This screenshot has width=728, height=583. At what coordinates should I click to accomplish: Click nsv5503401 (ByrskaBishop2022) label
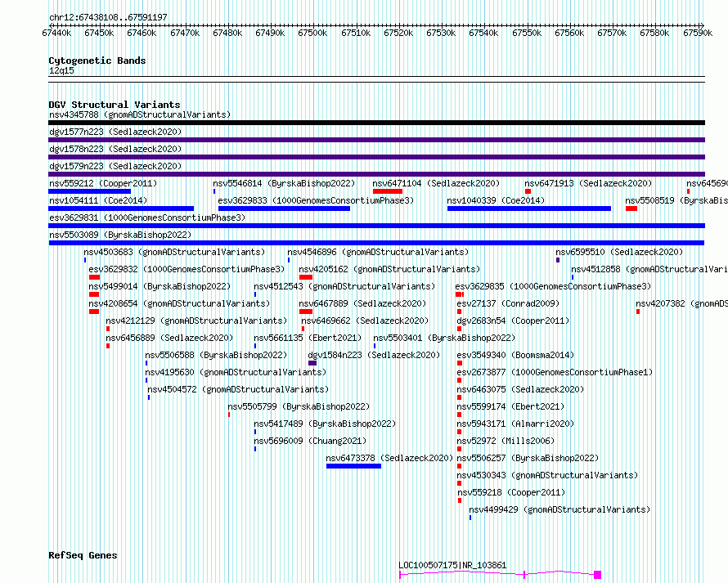click(x=444, y=338)
